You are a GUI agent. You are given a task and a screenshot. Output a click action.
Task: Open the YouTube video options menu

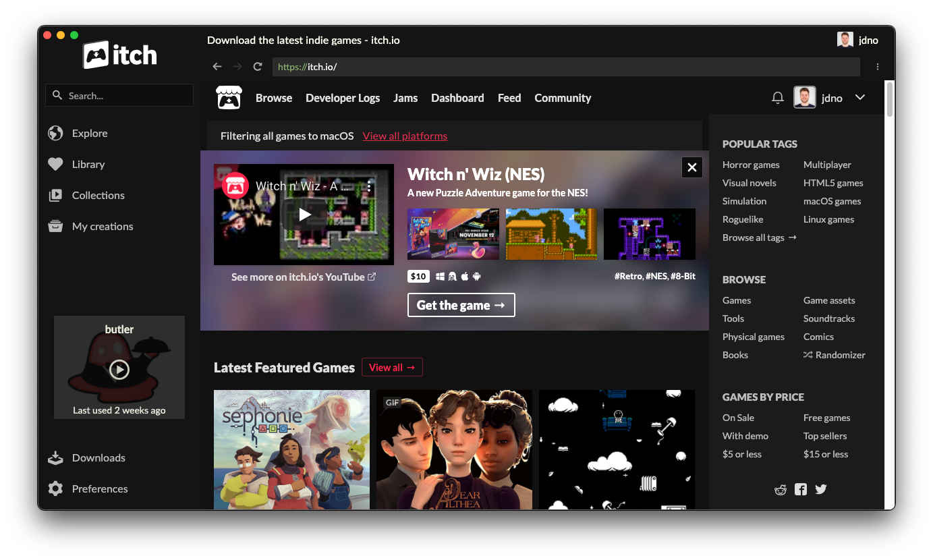pos(369,186)
